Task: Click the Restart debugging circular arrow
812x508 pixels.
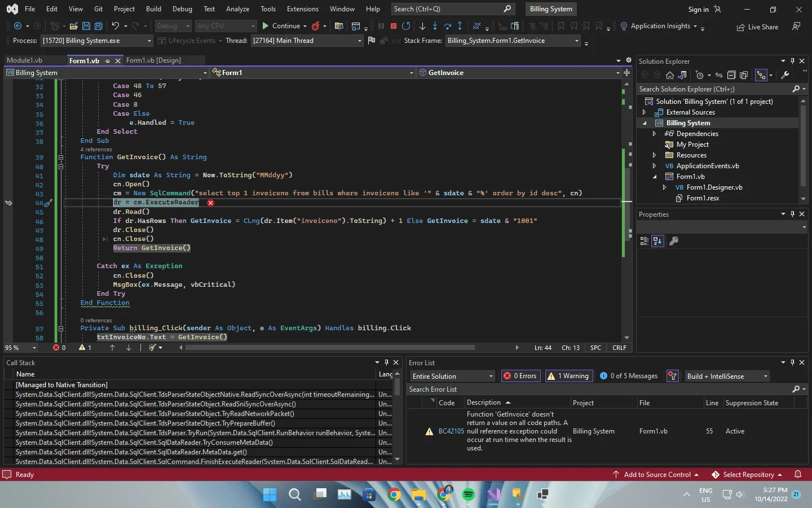Action: pos(406,26)
